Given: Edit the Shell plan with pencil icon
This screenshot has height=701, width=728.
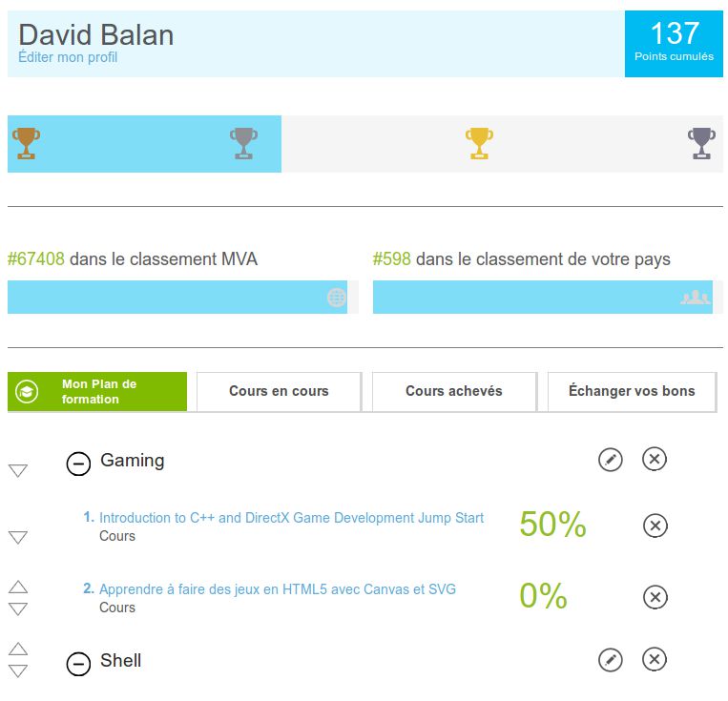Looking at the screenshot, I should click(610, 660).
